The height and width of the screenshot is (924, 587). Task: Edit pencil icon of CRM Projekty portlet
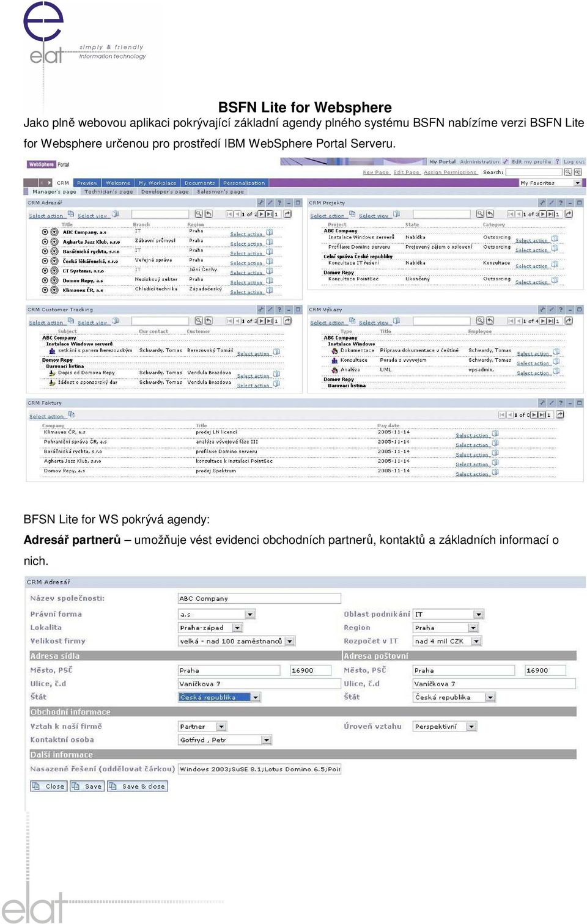point(552,202)
